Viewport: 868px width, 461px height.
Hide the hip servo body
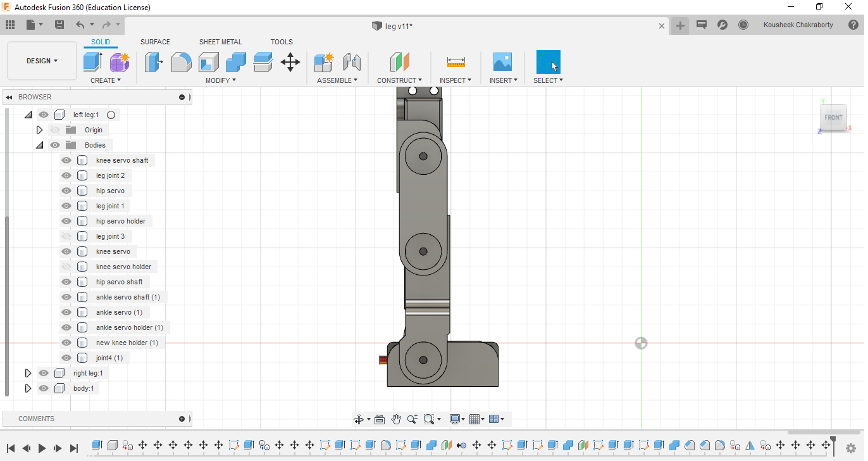point(66,191)
